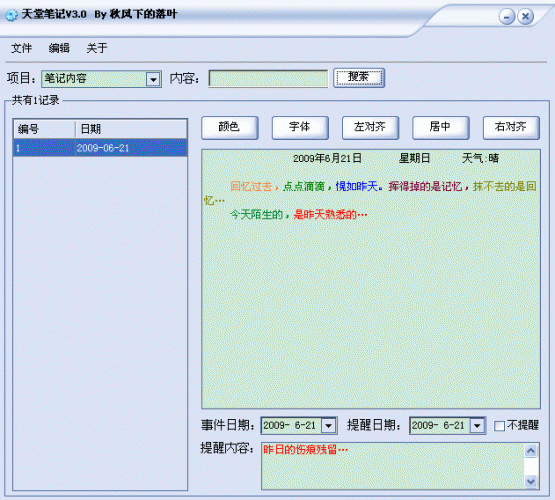Click the 提醒日期 value 2009- 6-21

tap(438, 425)
